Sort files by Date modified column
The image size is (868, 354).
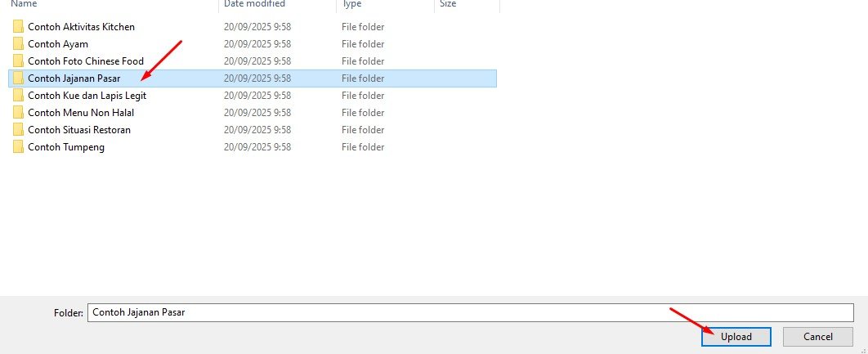tap(255, 4)
